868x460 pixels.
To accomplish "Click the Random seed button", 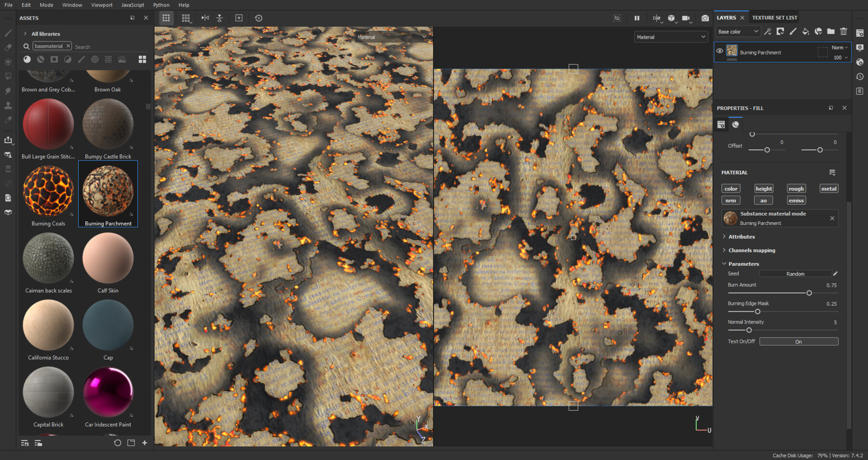I will (x=796, y=273).
